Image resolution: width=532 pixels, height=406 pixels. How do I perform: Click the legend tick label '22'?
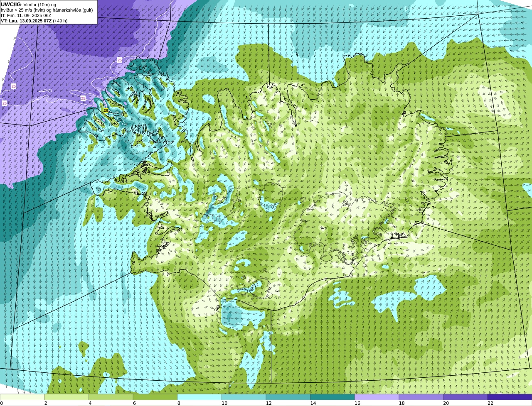[490, 403]
